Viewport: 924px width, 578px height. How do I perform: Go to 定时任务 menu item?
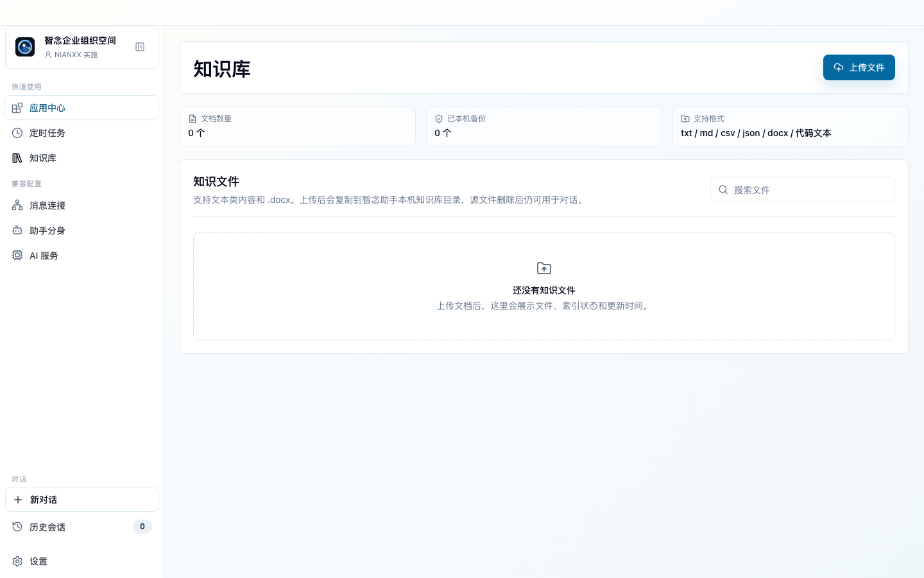tap(81, 133)
